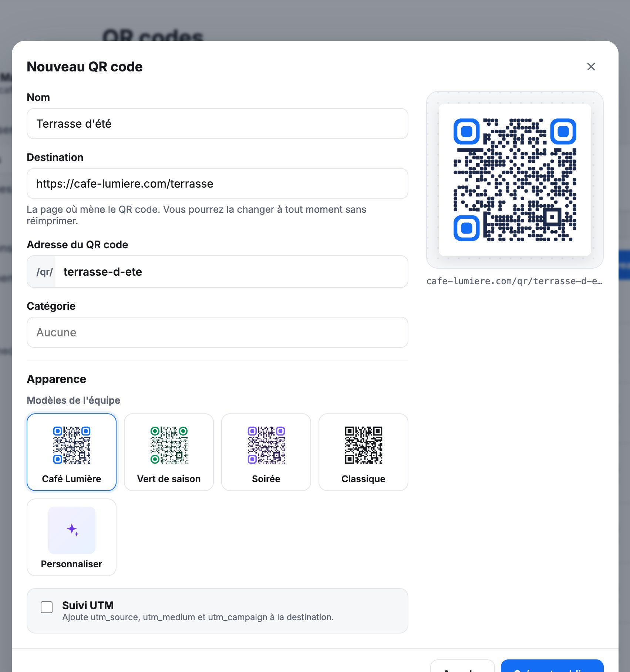Open the Catégorie dropdown
The width and height of the screenshot is (630, 672).
tap(218, 332)
